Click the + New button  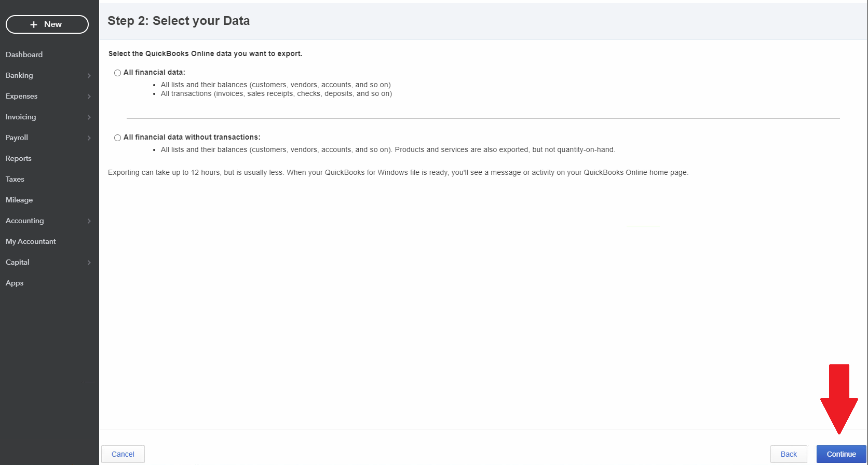coord(47,24)
